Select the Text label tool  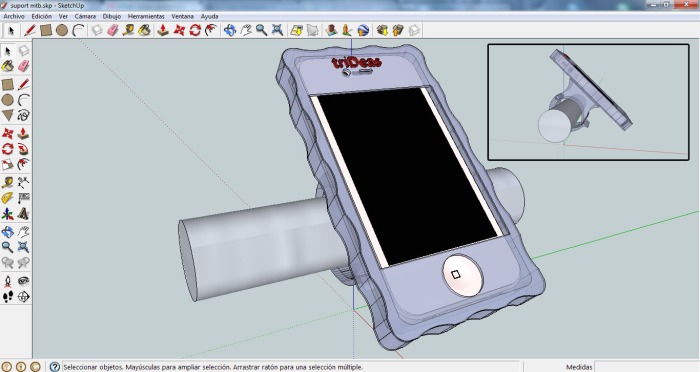coord(23,198)
